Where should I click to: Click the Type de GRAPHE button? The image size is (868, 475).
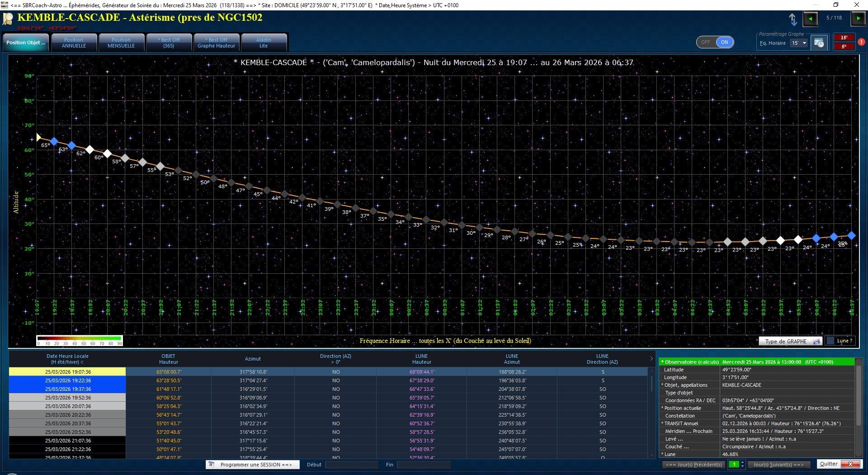pyautogui.click(x=790, y=342)
